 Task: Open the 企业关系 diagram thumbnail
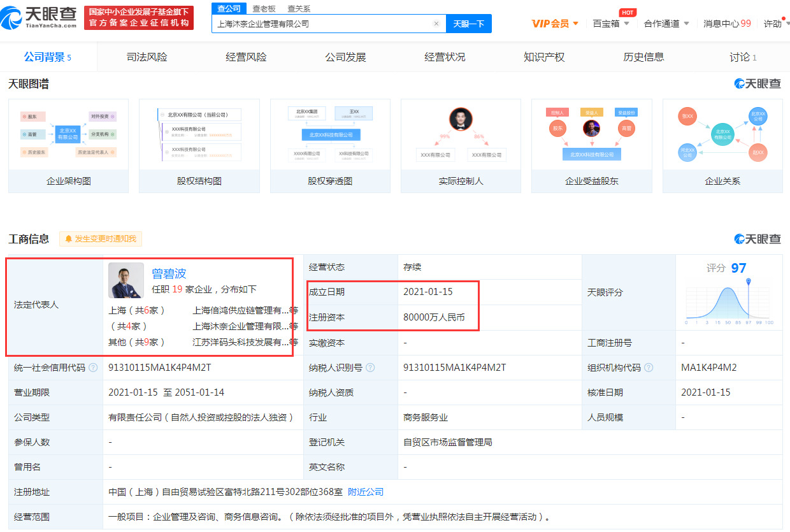pyautogui.click(x=722, y=146)
